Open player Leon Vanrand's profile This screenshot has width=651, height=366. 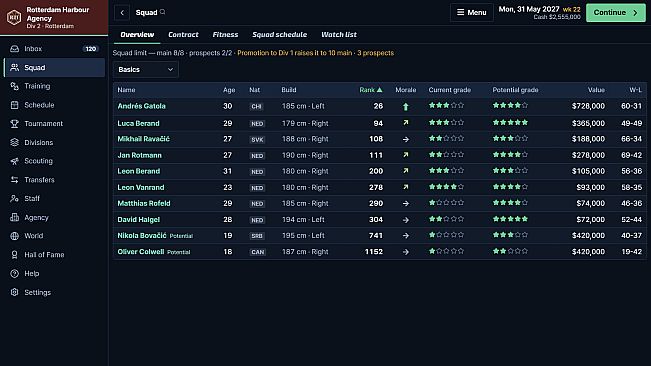click(x=141, y=187)
